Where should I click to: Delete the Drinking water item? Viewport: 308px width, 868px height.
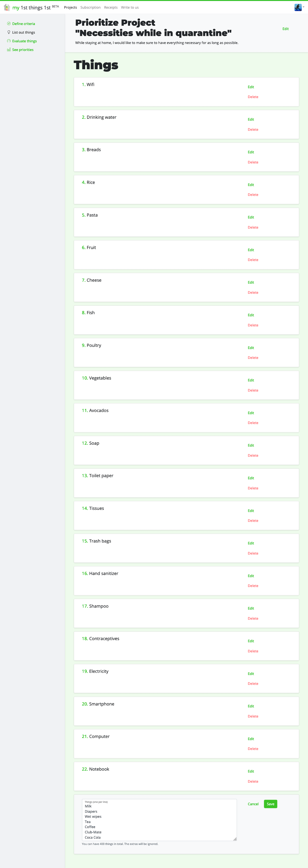pyautogui.click(x=253, y=129)
